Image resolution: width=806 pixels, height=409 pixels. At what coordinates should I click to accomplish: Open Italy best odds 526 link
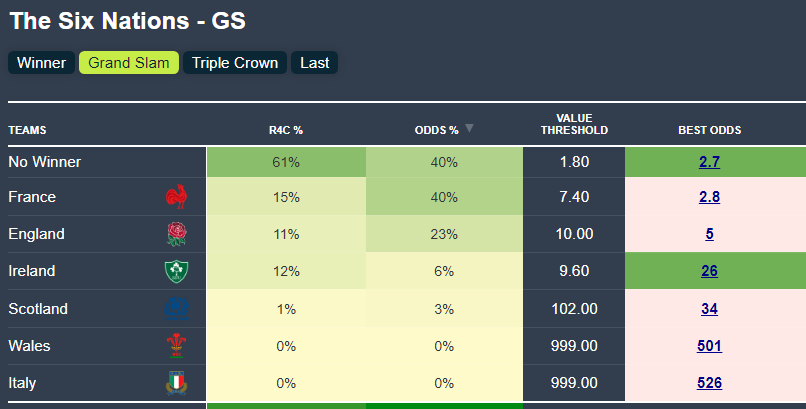click(x=710, y=383)
